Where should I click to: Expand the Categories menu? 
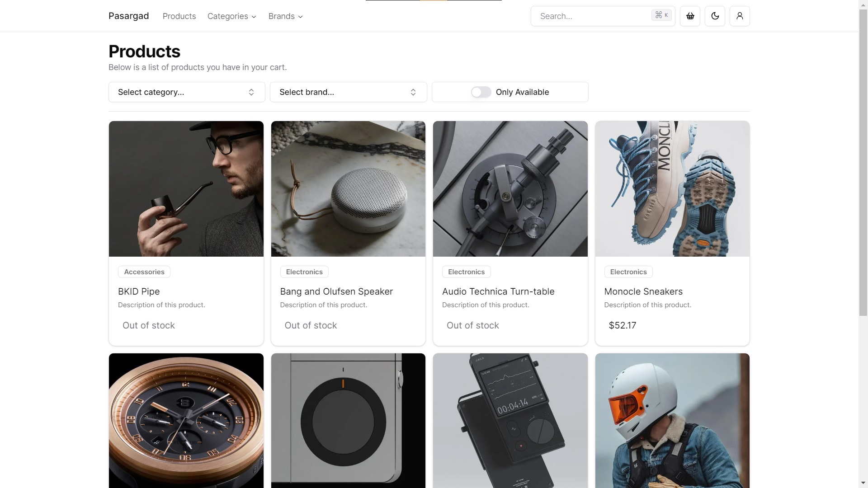231,16
